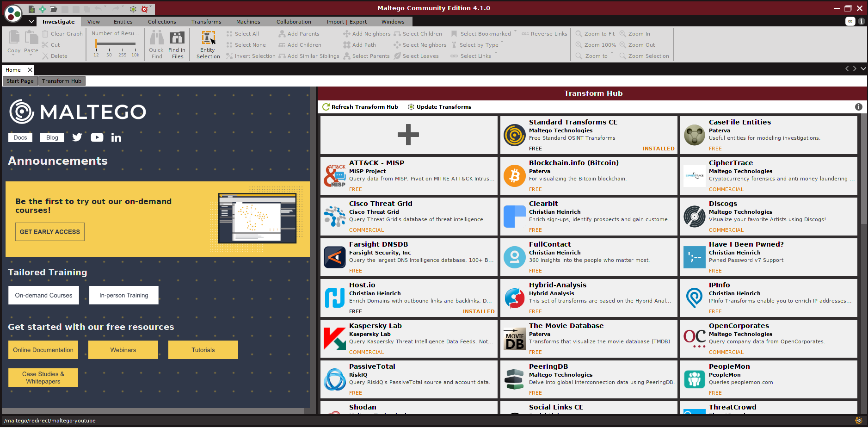Open the Paste dropdown arrow

(31, 55)
